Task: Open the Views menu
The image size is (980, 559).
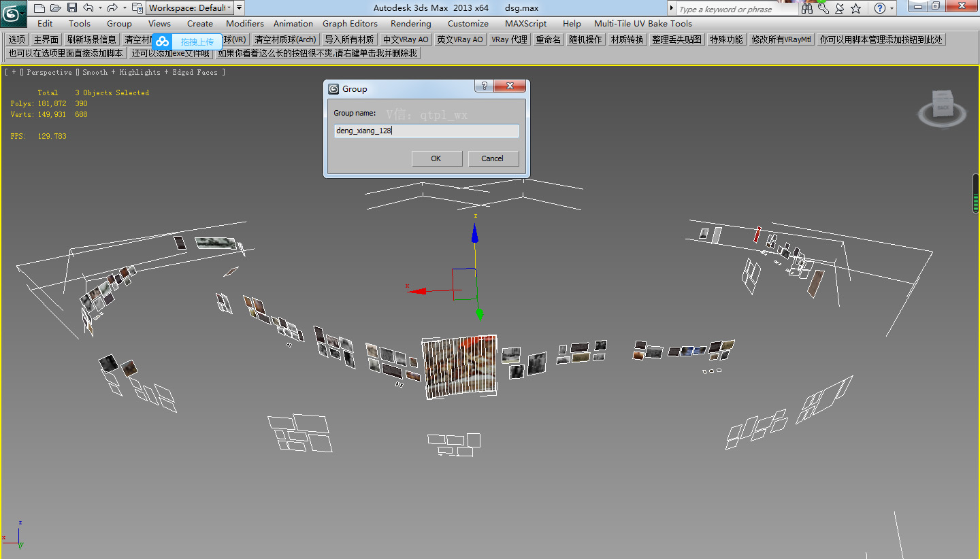Action: coord(159,23)
